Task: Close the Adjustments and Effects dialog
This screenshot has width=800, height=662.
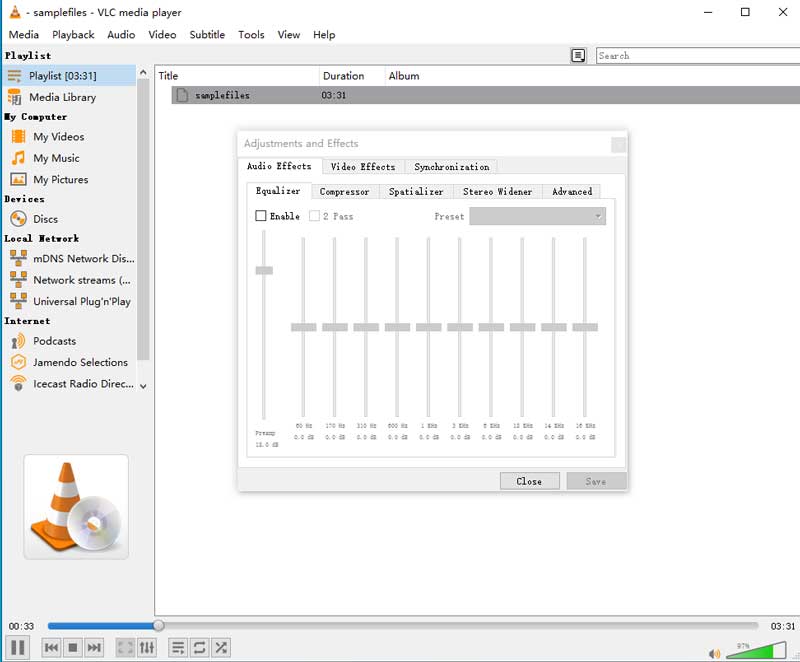Action: (529, 480)
